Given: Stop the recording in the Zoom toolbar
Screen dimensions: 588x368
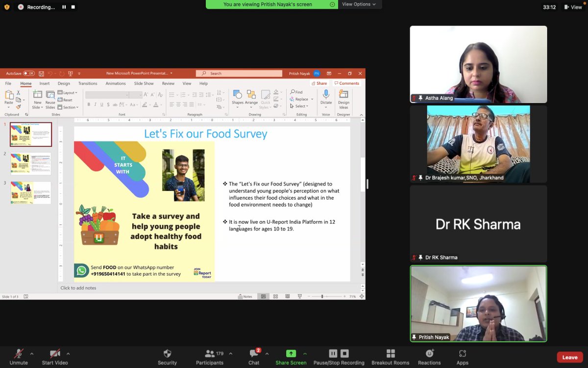Looking at the screenshot, I should pyautogui.click(x=345, y=353).
